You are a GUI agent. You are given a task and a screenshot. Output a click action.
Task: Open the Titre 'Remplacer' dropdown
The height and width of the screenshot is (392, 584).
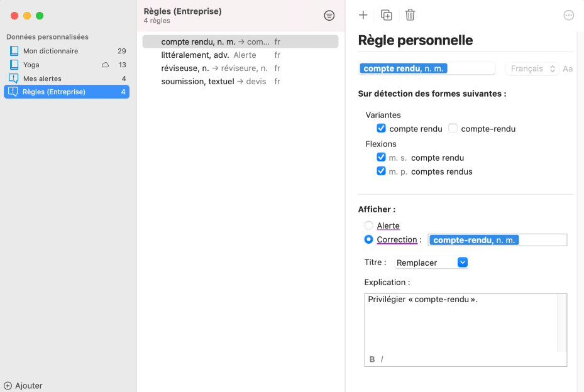pos(432,263)
